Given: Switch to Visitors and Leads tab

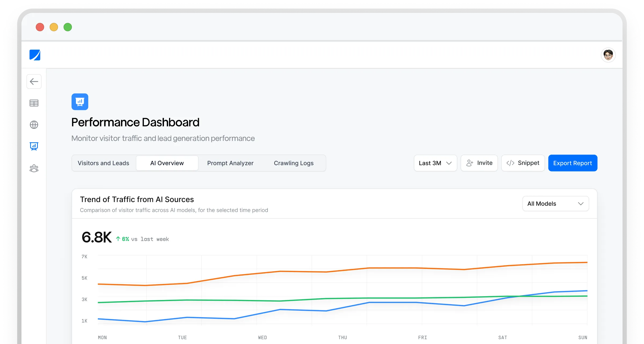Looking at the screenshot, I should (x=104, y=163).
